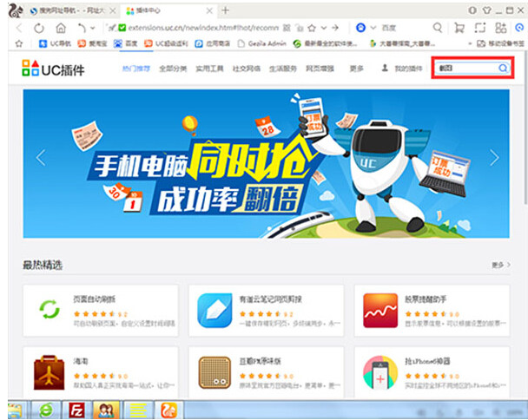Select the 生活服务 navigation item

[283, 69]
